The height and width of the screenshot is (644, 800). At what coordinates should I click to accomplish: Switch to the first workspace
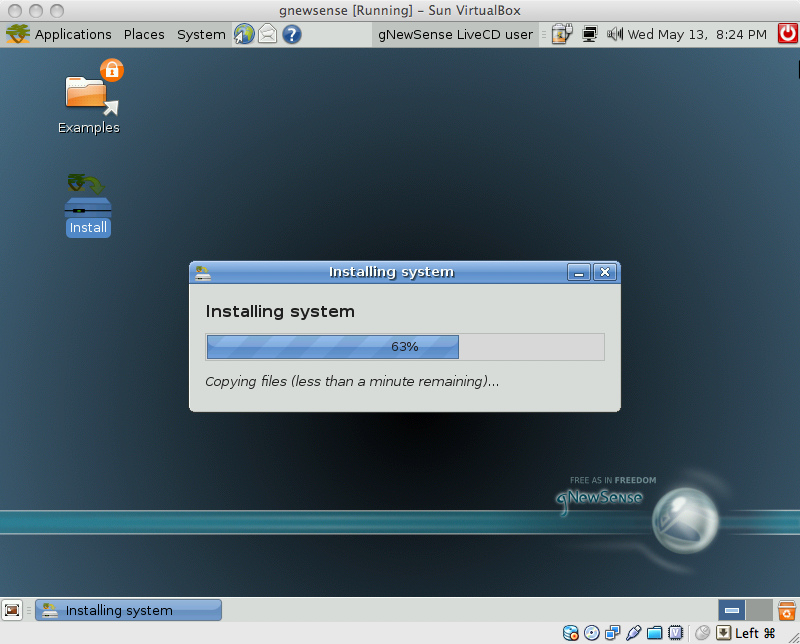pyautogui.click(x=732, y=610)
